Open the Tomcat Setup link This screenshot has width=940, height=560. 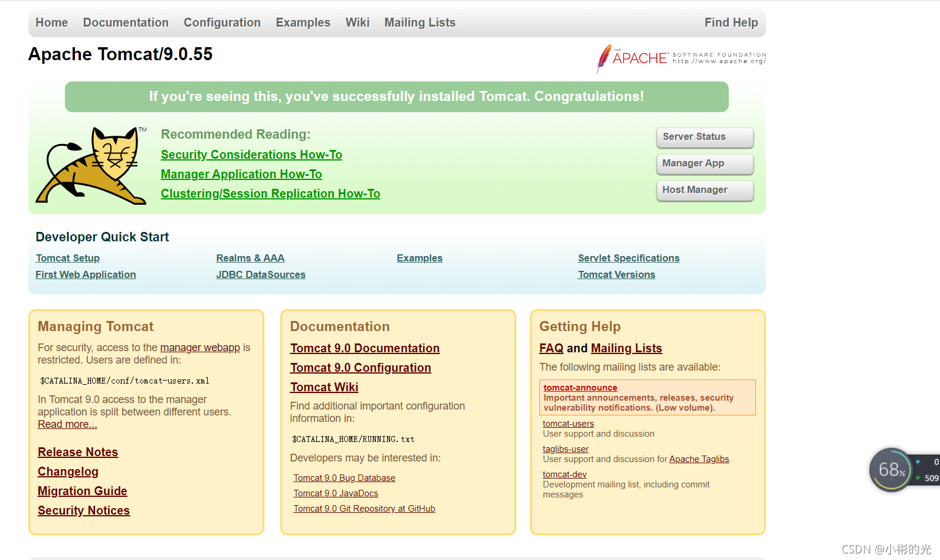pyautogui.click(x=68, y=258)
